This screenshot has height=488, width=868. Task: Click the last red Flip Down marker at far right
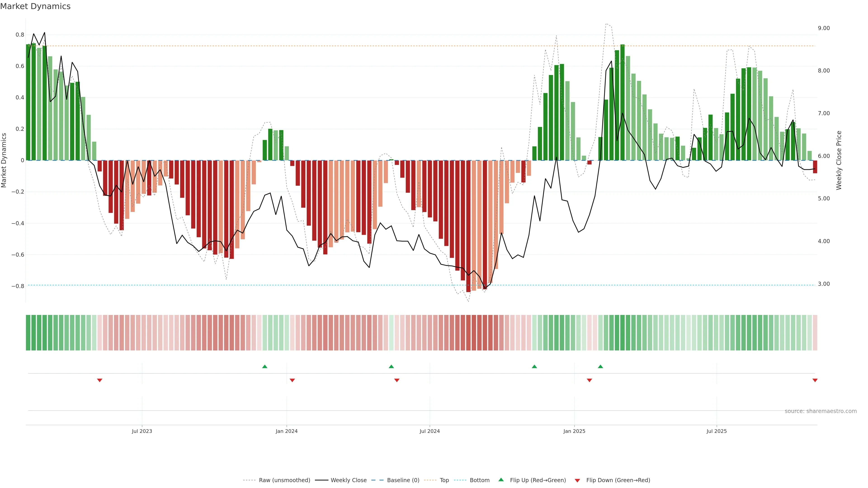[815, 380]
